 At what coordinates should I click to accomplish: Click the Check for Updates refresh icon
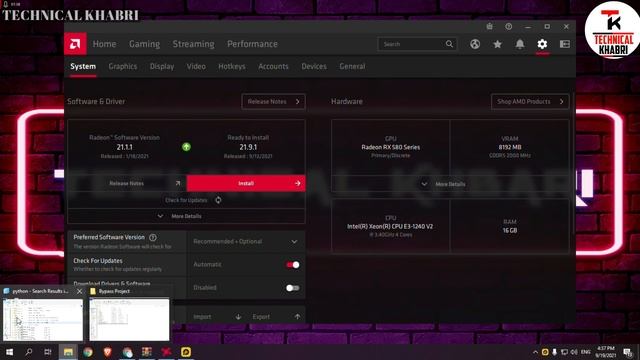218,200
